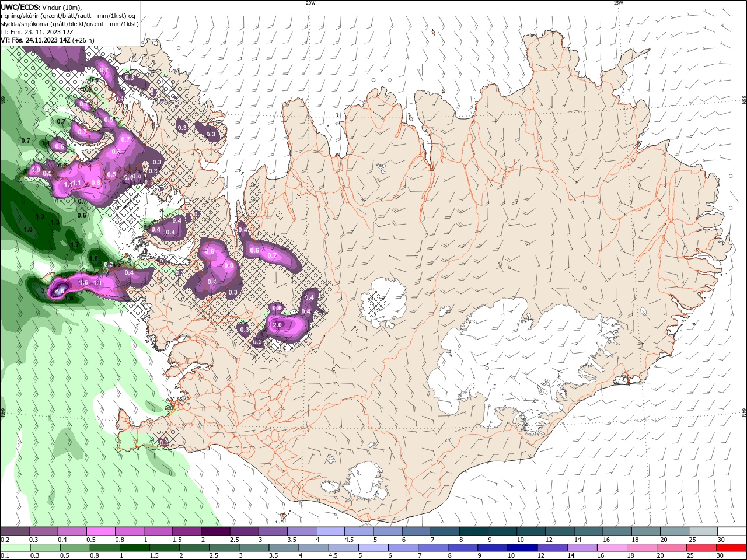Click the "20W" longitude label
This screenshot has width=747, height=560.
[x=310, y=3]
